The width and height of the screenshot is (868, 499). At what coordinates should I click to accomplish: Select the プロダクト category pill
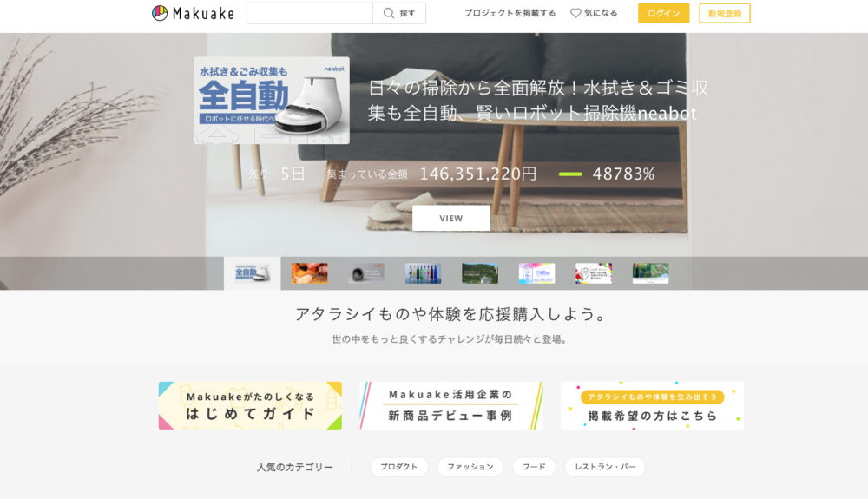pyautogui.click(x=398, y=467)
